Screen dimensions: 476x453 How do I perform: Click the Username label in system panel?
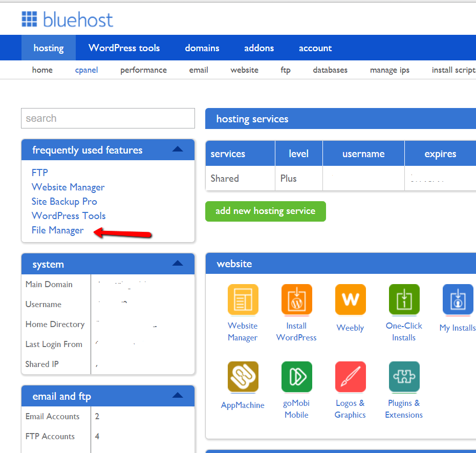(44, 304)
